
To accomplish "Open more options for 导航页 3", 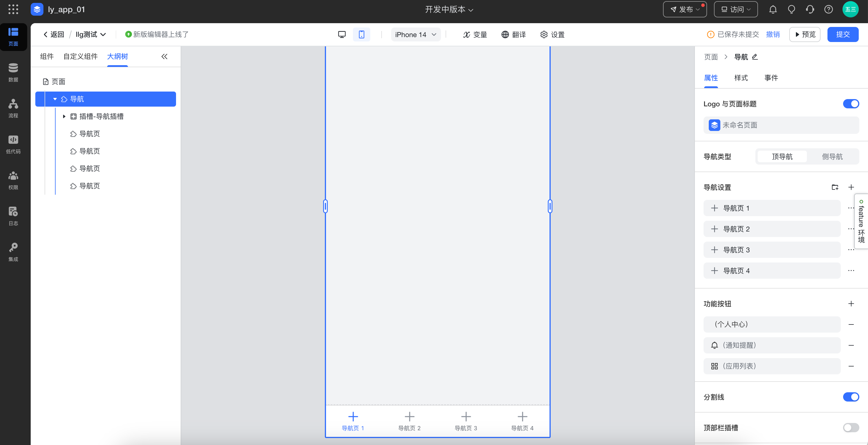I will point(851,249).
